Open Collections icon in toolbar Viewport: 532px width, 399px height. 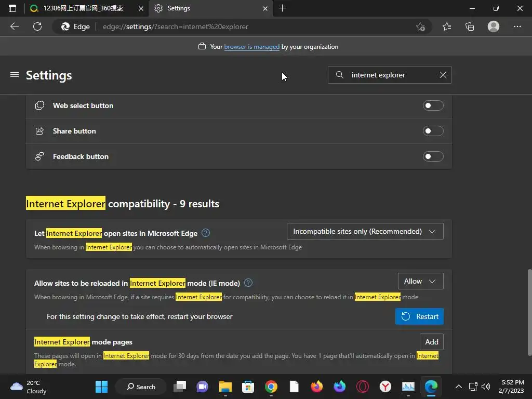point(470,26)
